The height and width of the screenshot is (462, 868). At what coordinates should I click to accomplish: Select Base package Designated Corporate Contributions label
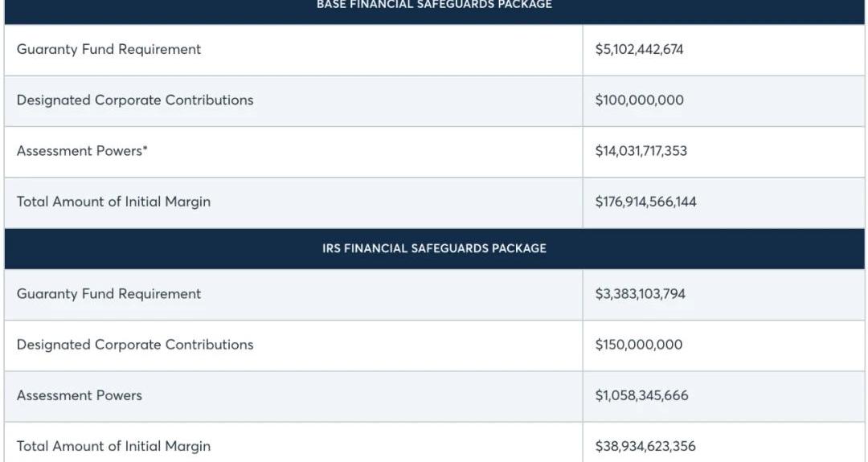pos(135,100)
